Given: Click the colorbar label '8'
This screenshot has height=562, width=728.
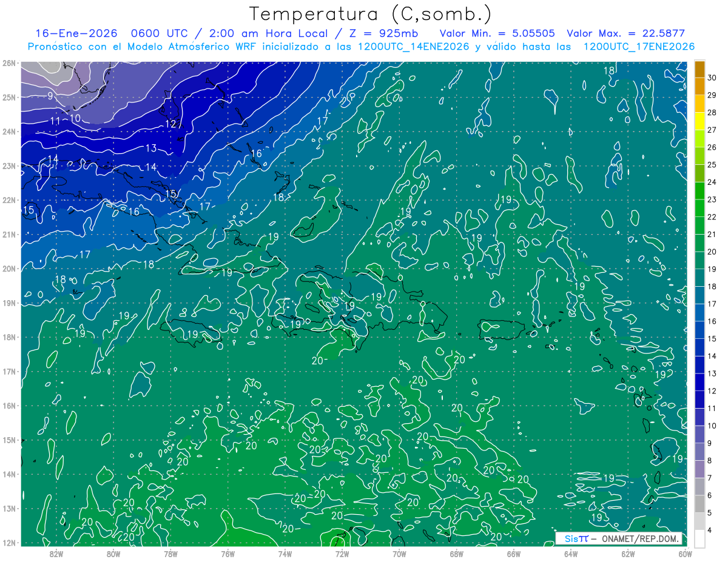Looking at the screenshot, I should (709, 460).
